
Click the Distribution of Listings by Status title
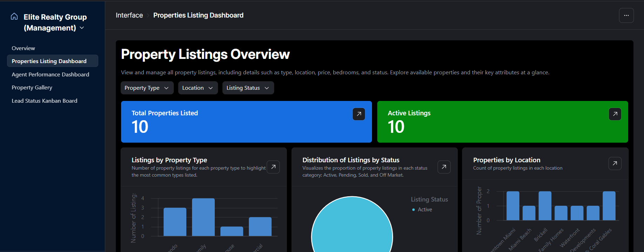tap(351, 160)
